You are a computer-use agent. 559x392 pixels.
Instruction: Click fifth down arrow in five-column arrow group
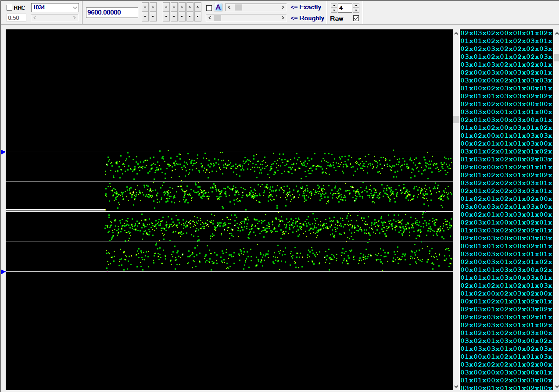[198, 17]
